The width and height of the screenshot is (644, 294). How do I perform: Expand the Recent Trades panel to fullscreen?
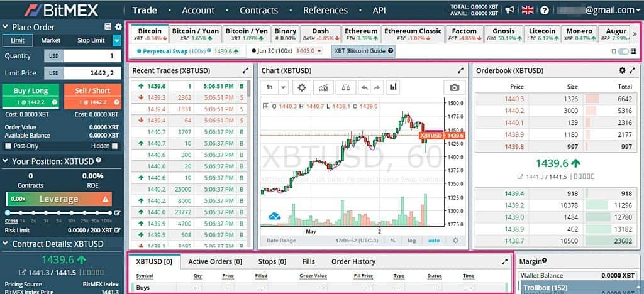246,70
